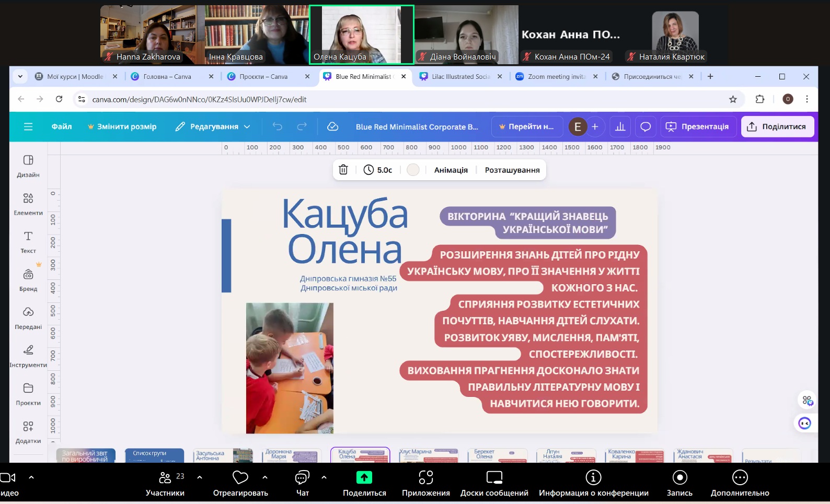This screenshot has height=504, width=830.
Task: Click the cloud save status icon
Action: pos(332,126)
